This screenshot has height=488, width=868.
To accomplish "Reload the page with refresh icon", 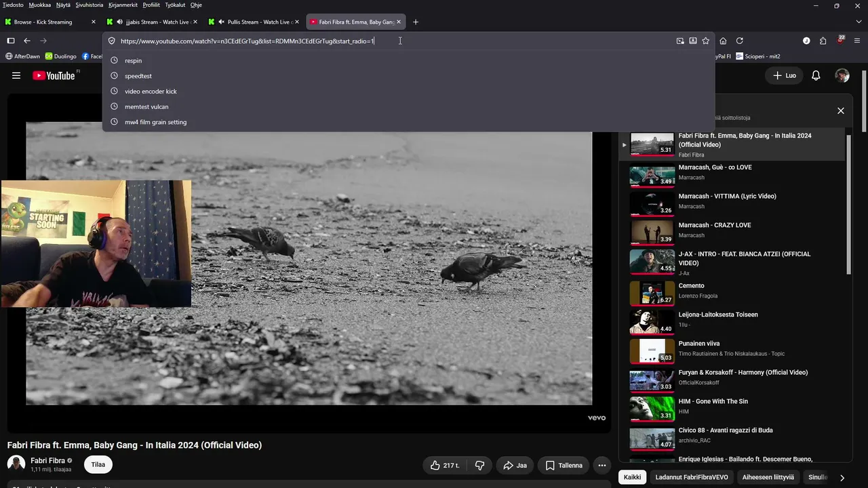I will (739, 41).
